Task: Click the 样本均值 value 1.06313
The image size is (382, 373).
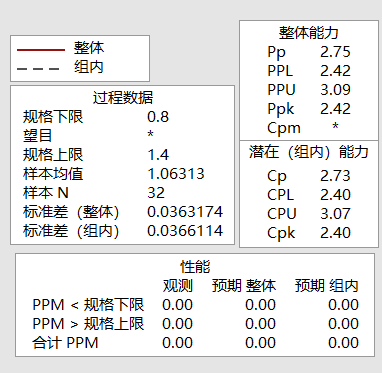Action: (x=176, y=174)
